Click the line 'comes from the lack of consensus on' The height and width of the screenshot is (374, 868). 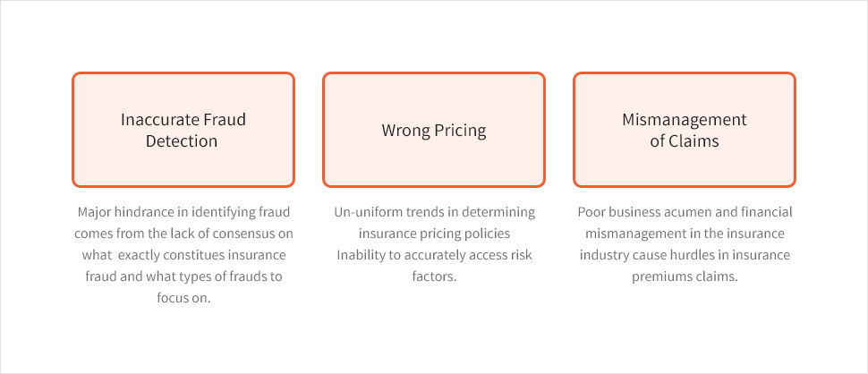click(183, 234)
